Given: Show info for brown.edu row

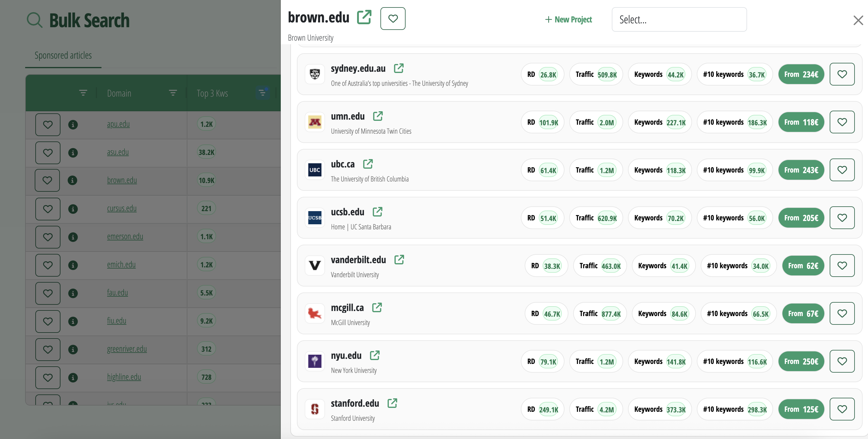Looking at the screenshot, I should (72, 180).
